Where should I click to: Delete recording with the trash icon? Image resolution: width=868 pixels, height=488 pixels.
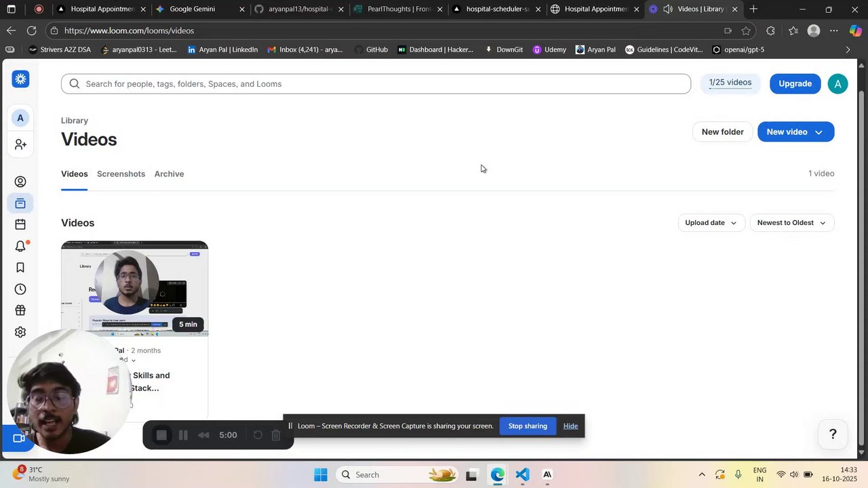click(x=276, y=435)
